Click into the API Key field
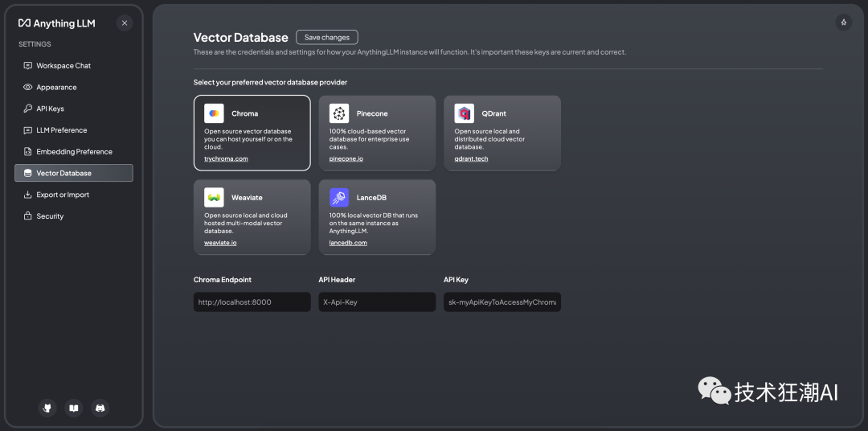This screenshot has height=431, width=868. 502,302
